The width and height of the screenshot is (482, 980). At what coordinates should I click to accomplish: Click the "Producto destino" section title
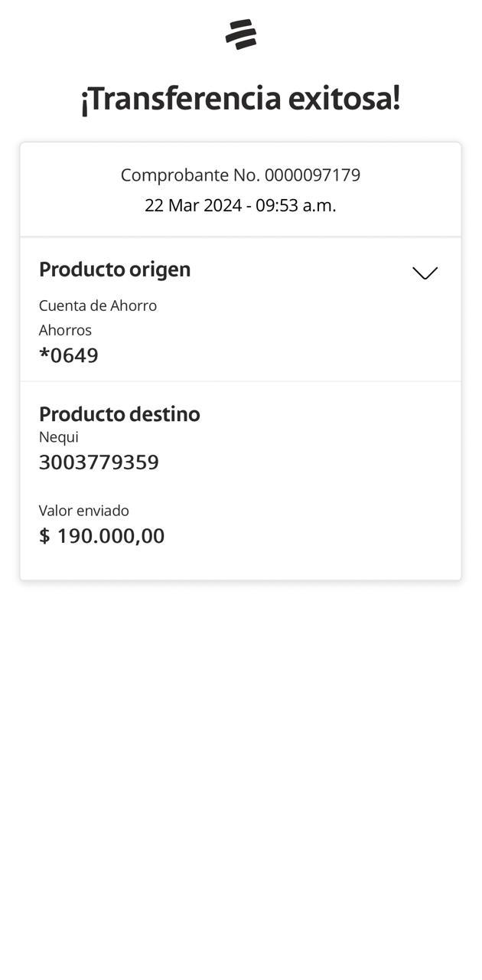[x=119, y=414]
